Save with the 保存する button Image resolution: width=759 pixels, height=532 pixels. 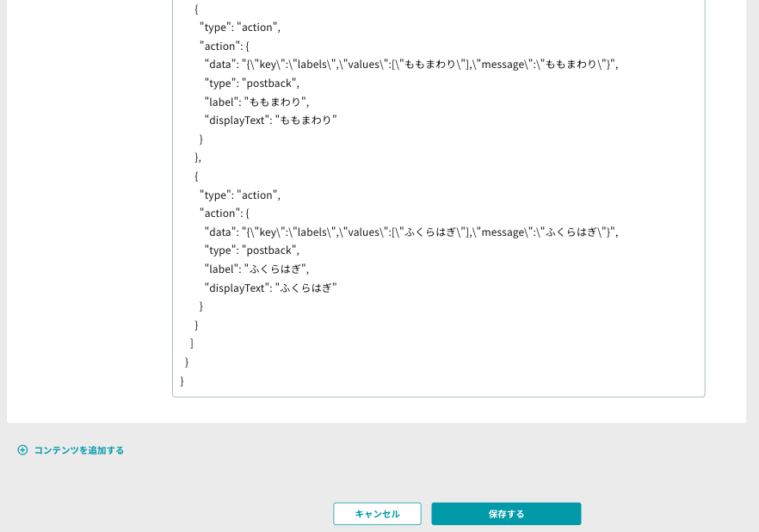point(506,514)
